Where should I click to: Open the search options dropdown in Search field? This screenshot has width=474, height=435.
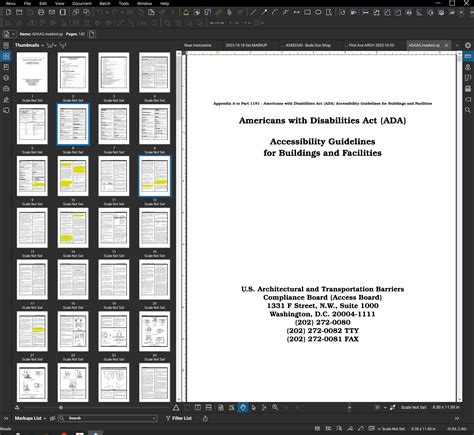(154, 418)
